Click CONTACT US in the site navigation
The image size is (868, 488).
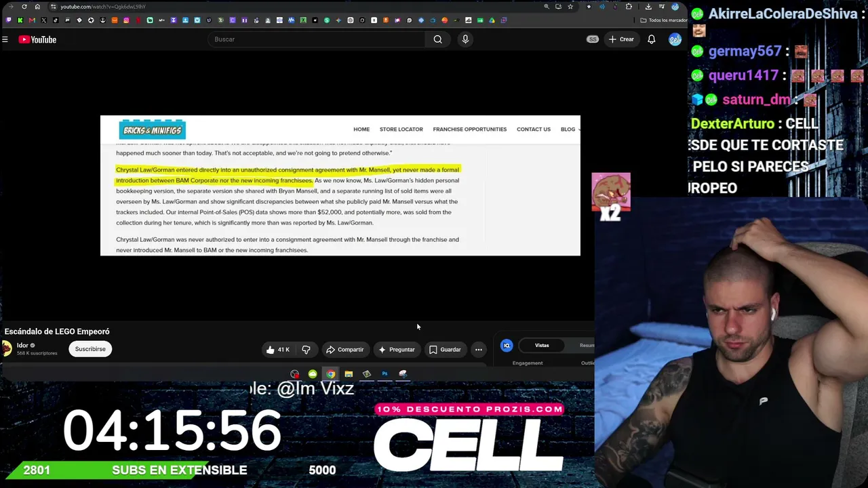pos(534,129)
